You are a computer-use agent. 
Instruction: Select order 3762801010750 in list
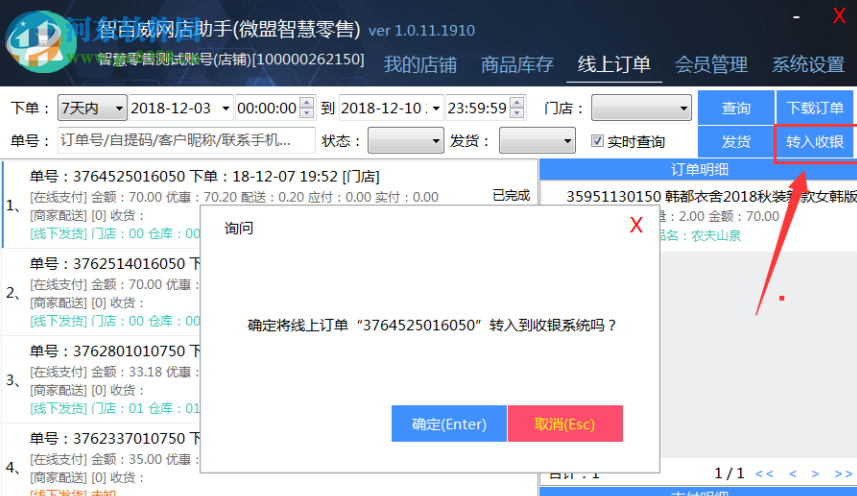coord(102,379)
